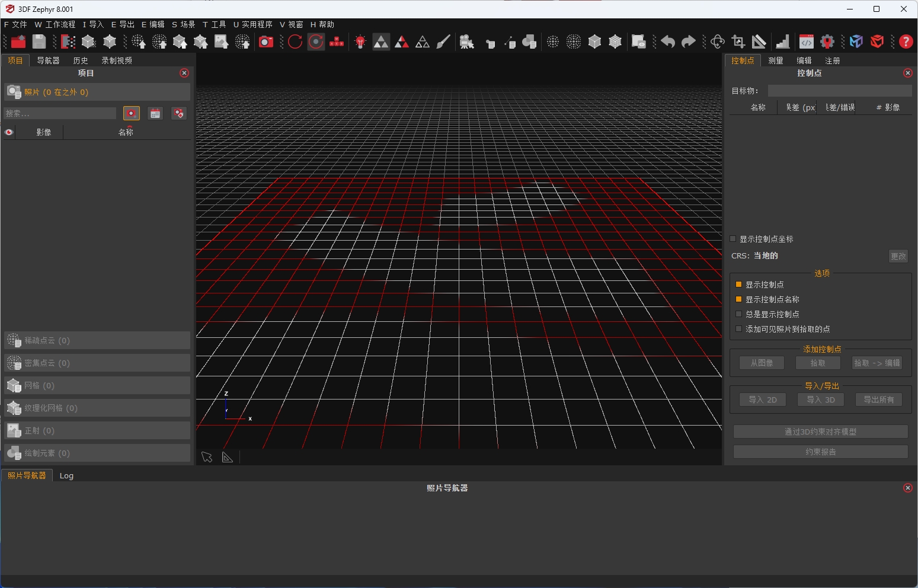This screenshot has height=588, width=918.
Task: Uncheck 显示控制点 checkbox
Action: click(738, 285)
